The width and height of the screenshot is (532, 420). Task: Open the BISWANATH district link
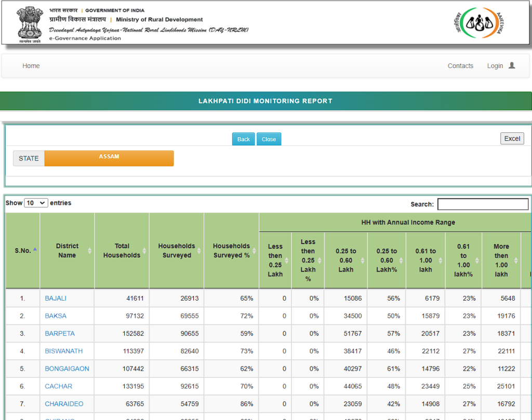pos(64,351)
